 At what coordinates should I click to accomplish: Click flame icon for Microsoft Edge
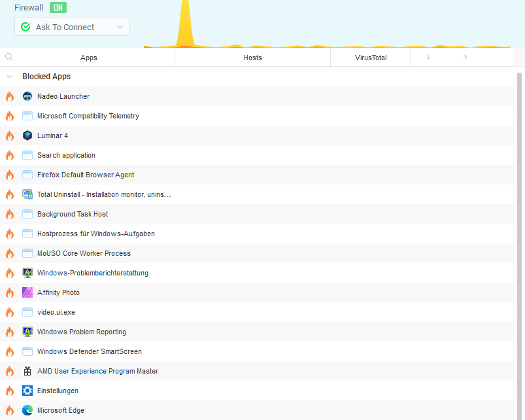(10, 411)
